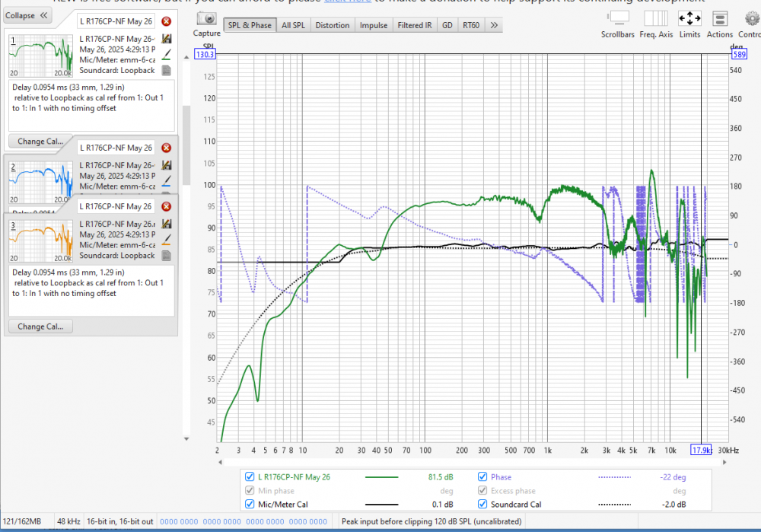Open the Actions panel icon

coord(719,19)
